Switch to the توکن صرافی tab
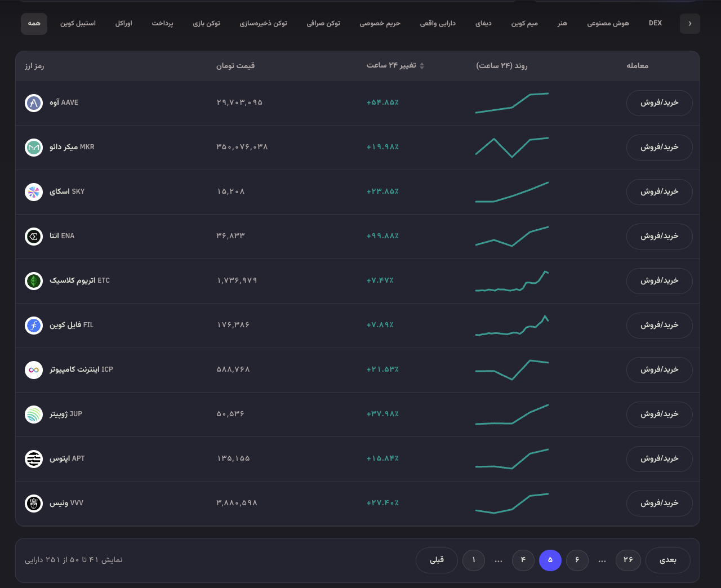This screenshot has width=721, height=588. click(x=323, y=24)
